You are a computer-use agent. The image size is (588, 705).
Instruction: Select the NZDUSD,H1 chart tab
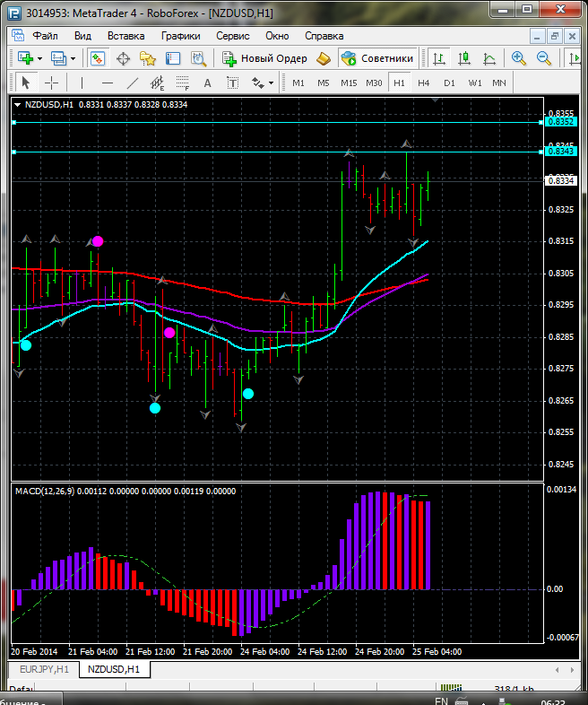[114, 669]
